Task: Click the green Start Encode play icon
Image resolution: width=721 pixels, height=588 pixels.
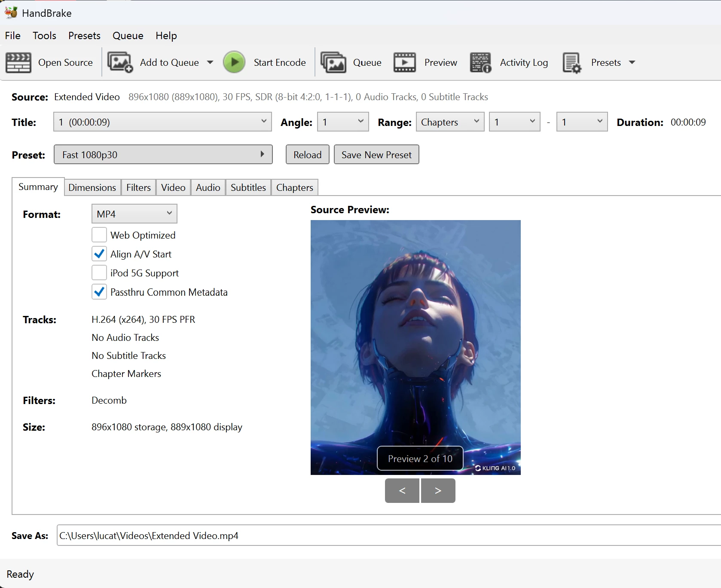Action: point(234,62)
